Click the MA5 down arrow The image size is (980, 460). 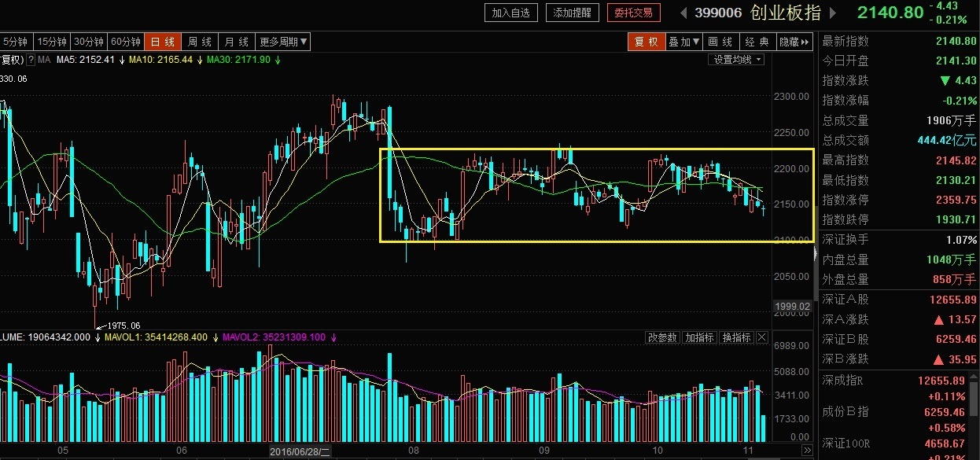(121, 60)
